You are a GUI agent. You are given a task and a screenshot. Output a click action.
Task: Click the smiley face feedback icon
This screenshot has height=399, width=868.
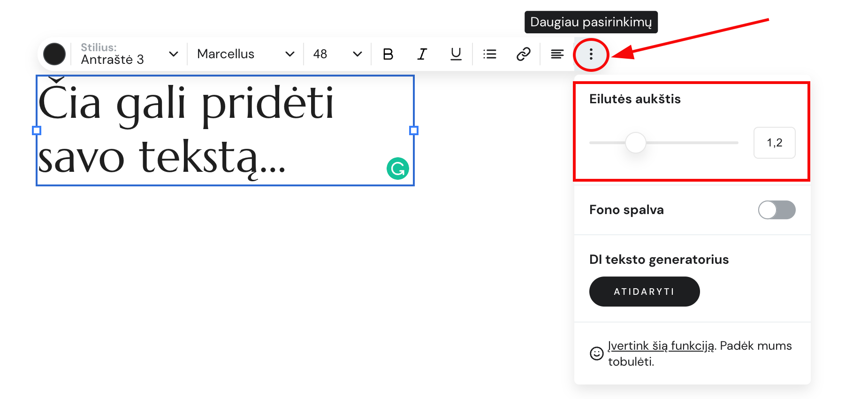tap(596, 353)
